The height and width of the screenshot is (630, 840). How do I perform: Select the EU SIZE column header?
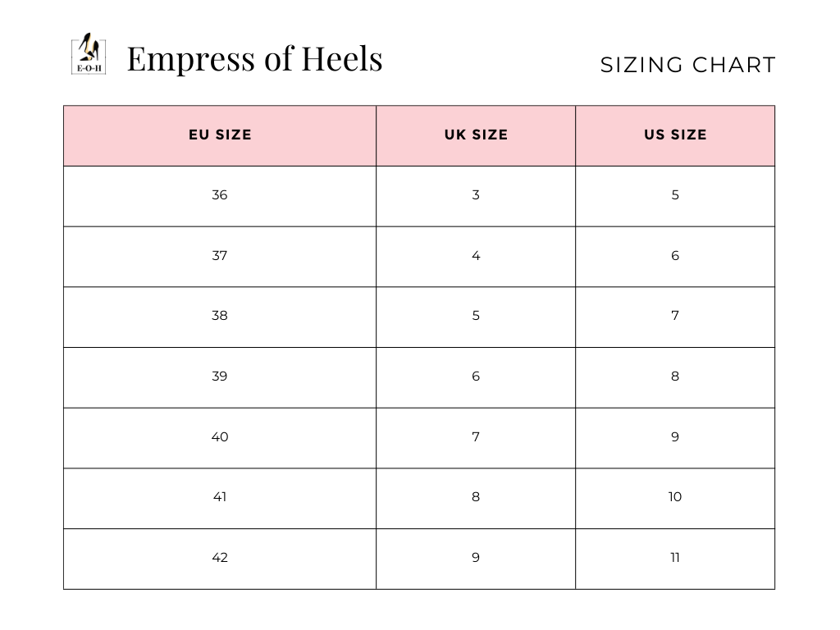(x=220, y=135)
